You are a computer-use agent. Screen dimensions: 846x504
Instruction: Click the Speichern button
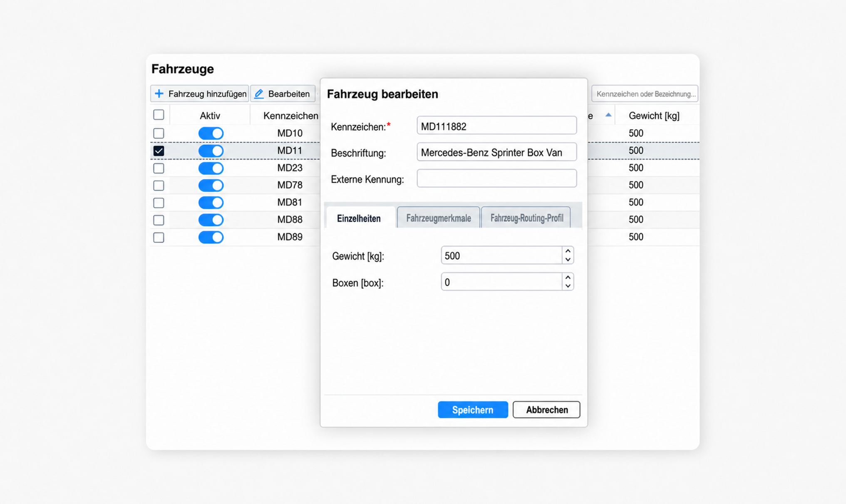coord(473,410)
